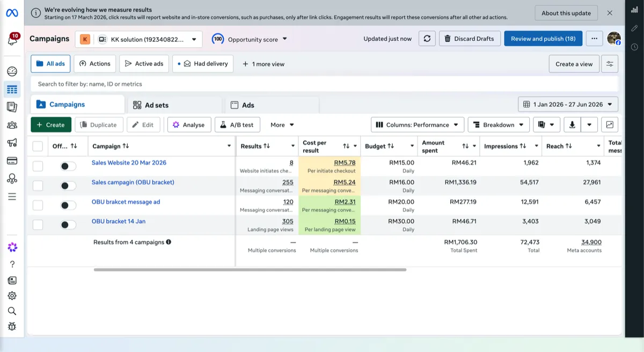Open All tools hamburger menu
644x352 pixels.
click(x=12, y=197)
